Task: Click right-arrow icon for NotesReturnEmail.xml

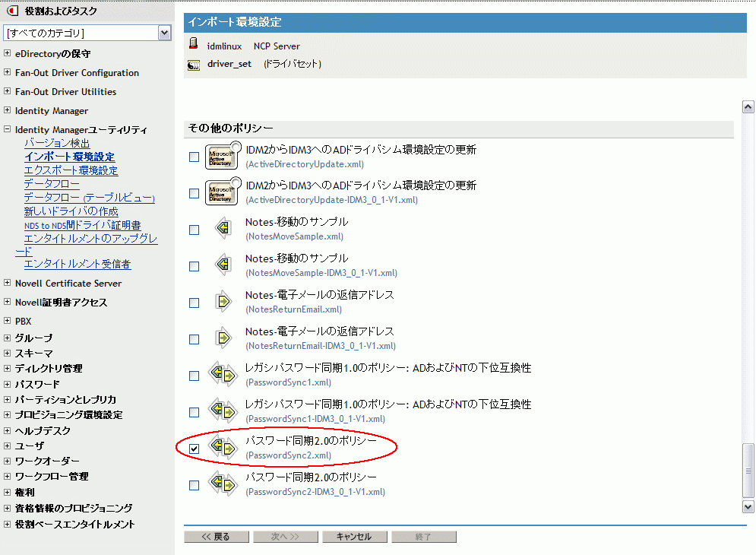Action: [223, 301]
